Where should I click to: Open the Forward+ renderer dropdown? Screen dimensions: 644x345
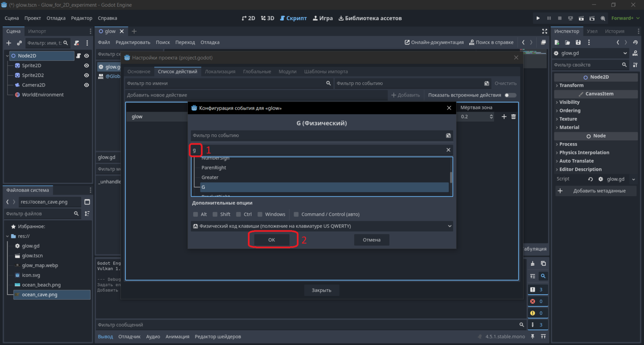tap(625, 18)
